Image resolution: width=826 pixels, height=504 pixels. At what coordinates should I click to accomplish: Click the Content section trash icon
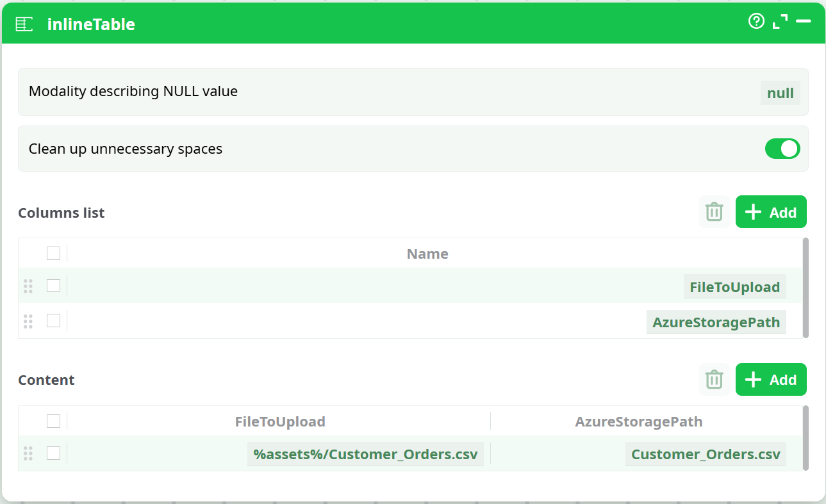click(714, 380)
